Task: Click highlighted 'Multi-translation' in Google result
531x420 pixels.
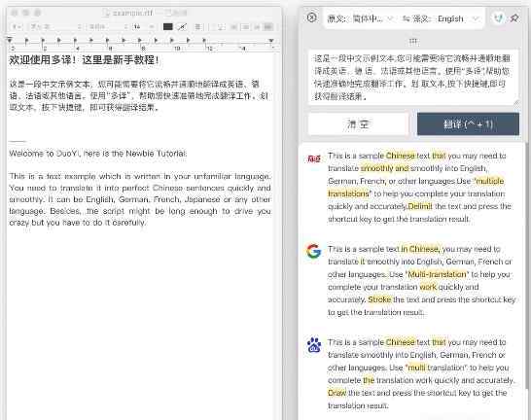Action: click(437, 274)
